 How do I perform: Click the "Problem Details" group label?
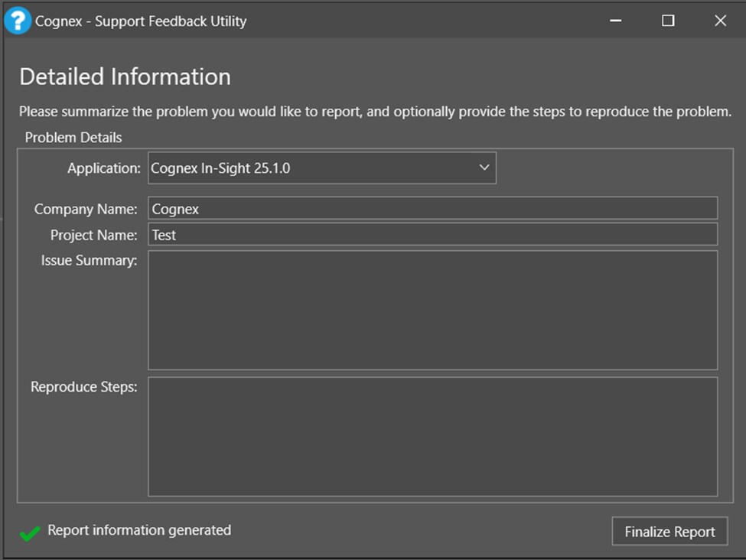[73, 138]
